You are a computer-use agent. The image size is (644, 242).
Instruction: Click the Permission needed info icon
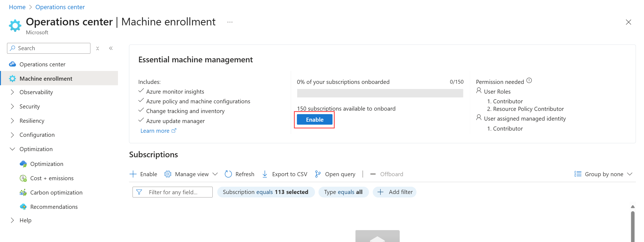[529, 80]
